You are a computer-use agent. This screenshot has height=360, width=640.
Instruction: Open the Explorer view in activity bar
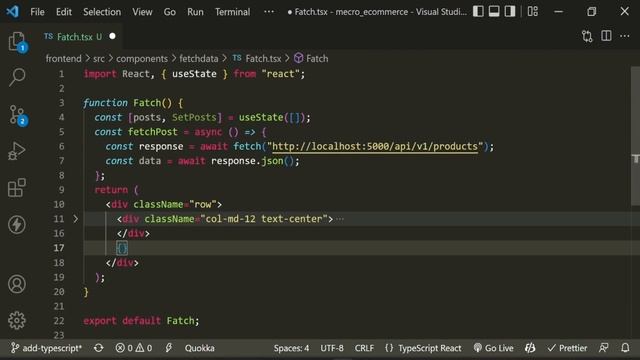17,42
